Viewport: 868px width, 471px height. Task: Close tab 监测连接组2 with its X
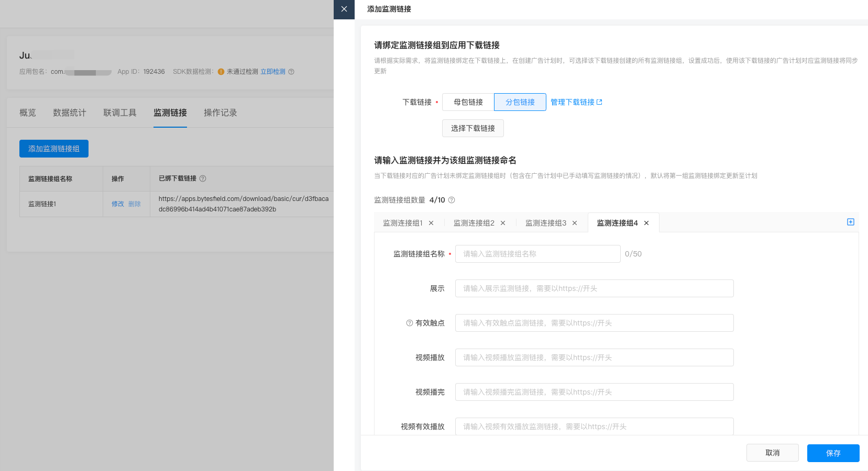[x=503, y=223]
